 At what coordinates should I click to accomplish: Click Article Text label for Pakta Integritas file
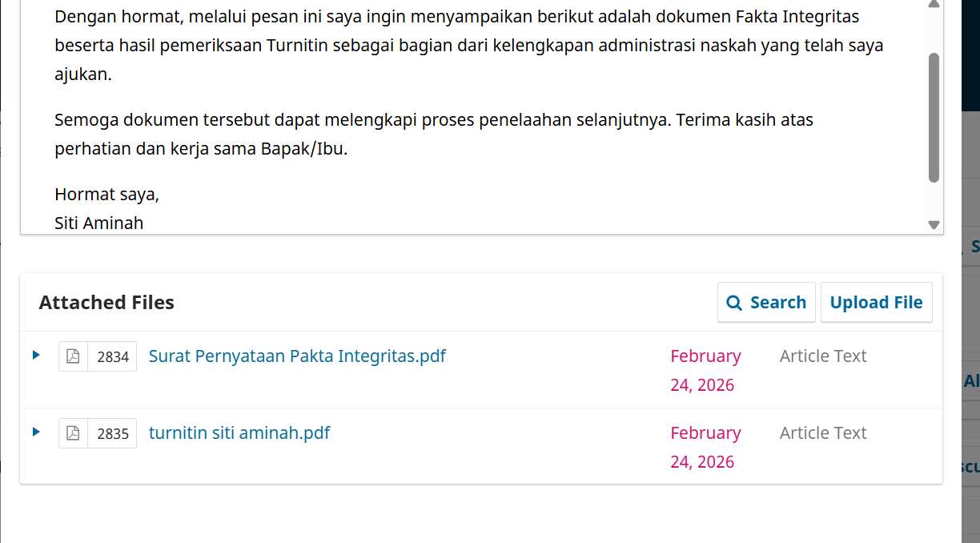click(x=823, y=356)
